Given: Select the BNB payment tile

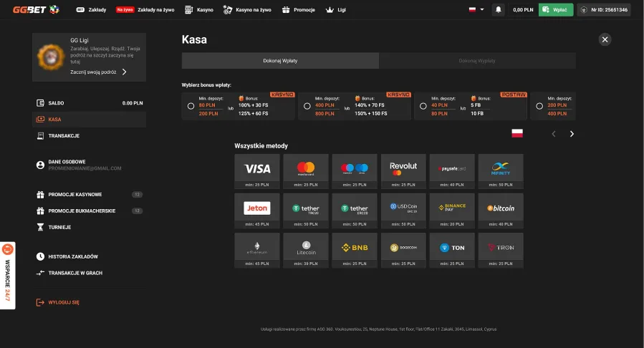Looking at the screenshot, I should [355, 251].
